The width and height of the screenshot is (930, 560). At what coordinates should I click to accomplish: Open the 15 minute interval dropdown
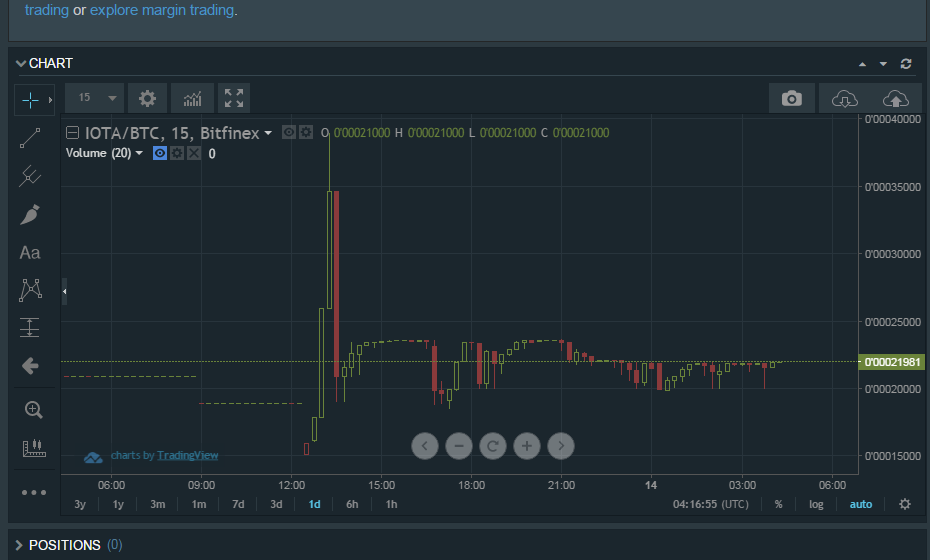[94, 98]
